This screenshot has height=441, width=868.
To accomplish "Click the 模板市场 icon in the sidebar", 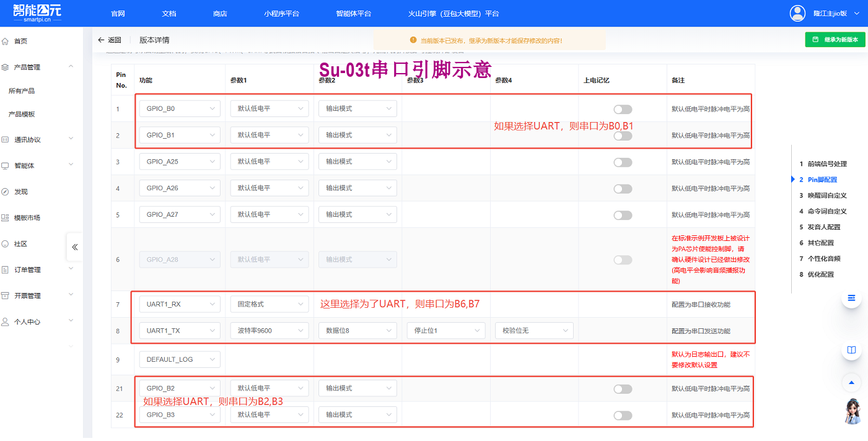I will [6, 217].
